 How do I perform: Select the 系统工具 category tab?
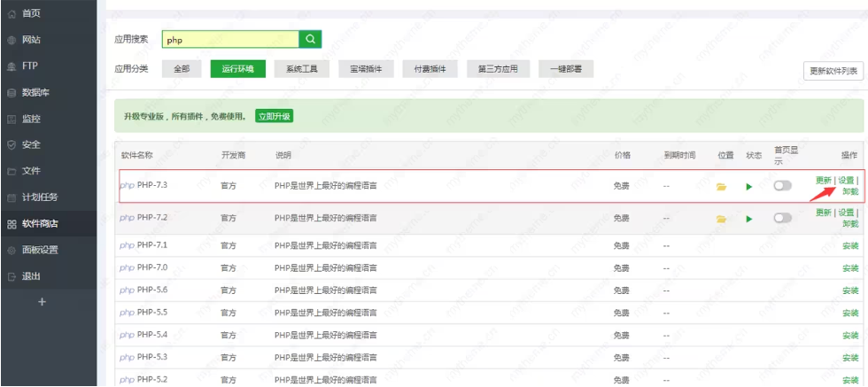[302, 69]
